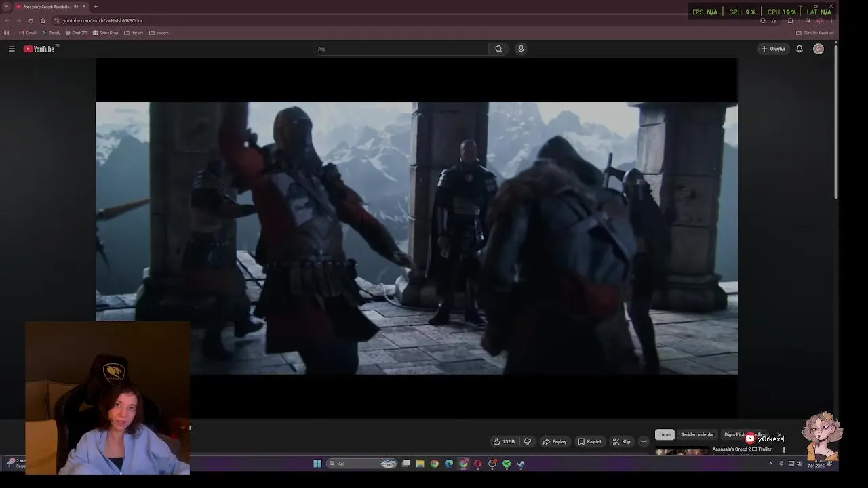Go forward in browser history
Screen dimensions: 868x488
[19, 20]
